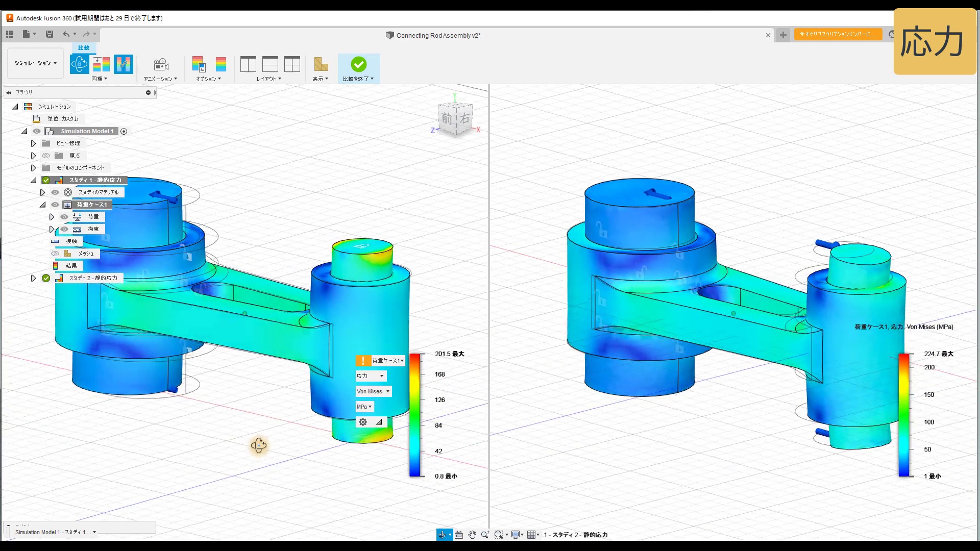This screenshot has width=980, height=551.
Task: Select the four-pane layout icon
Action: click(x=292, y=64)
